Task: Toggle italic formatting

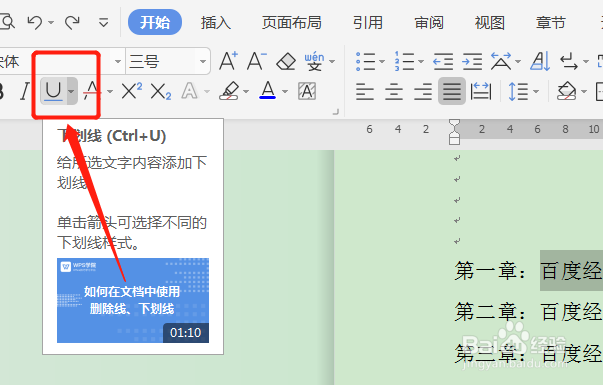Action: (x=25, y=91)
